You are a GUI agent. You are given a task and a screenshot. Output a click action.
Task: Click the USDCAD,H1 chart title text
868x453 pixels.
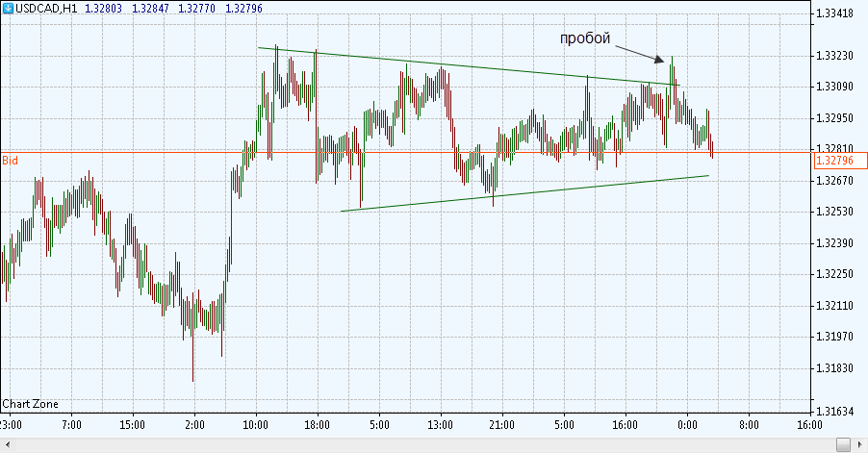coord(46,9)
